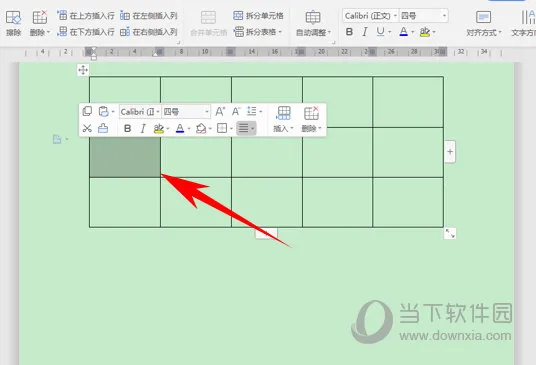
Task: Open the floating toolbar Insert (插入) menu
Action: (284, 119)
